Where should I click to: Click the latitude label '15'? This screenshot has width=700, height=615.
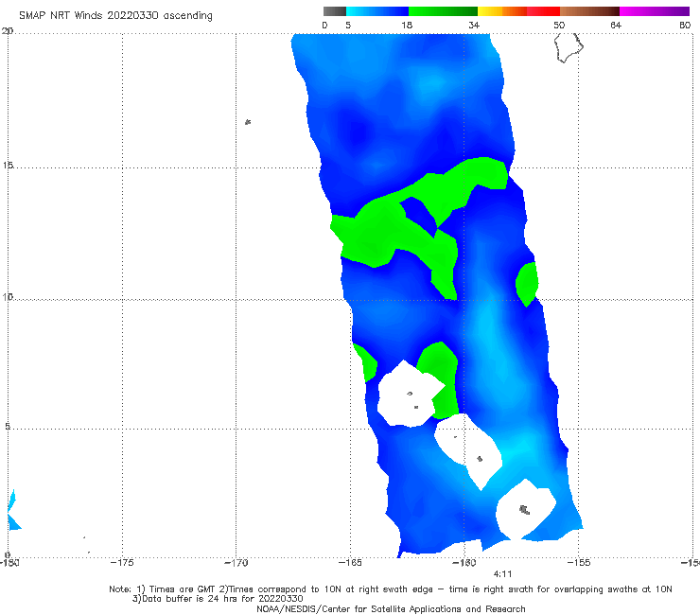(x=8, y=166)
